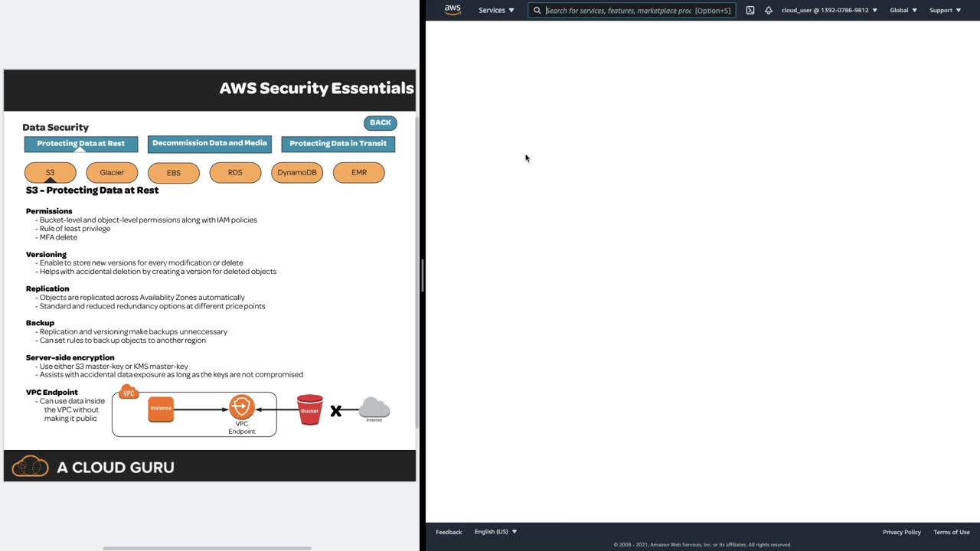Click the VPC Endpoint heading text
The height and width of the screenshot is (551, 980).
coord(52,393)
